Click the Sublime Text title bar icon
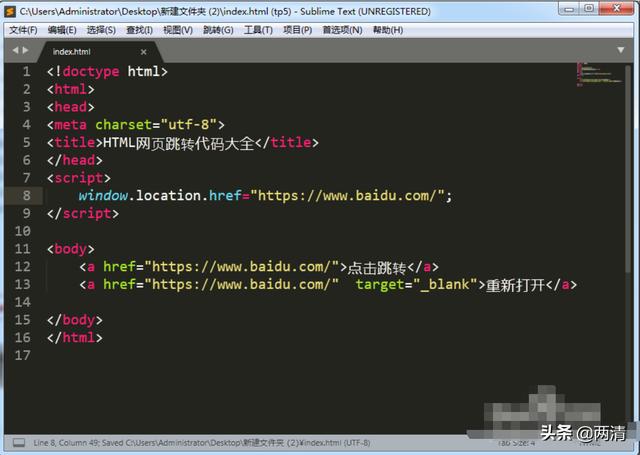640x455 pixels. [10, 11]
